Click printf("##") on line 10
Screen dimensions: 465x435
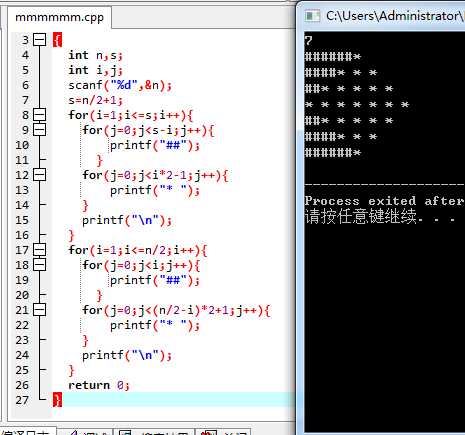(x=155, y=145)
